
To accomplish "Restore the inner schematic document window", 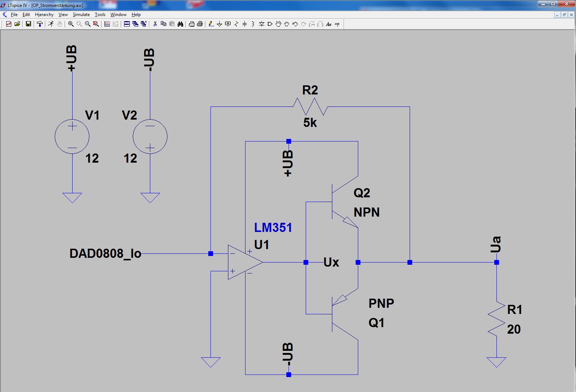I will (564, 15).
